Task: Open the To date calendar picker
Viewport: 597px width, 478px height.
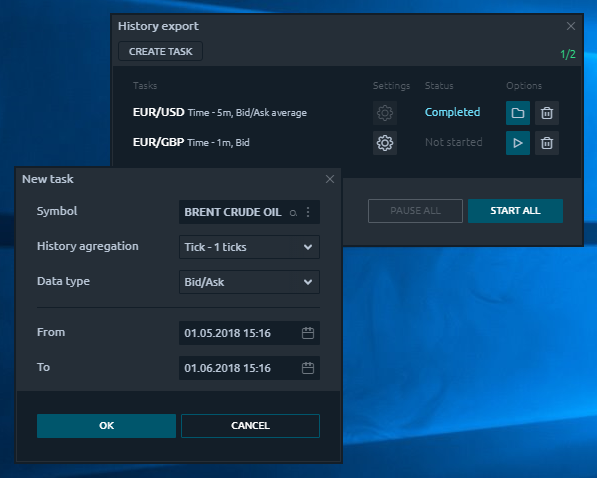Action: pyautogui.click(x=308, y=368)
